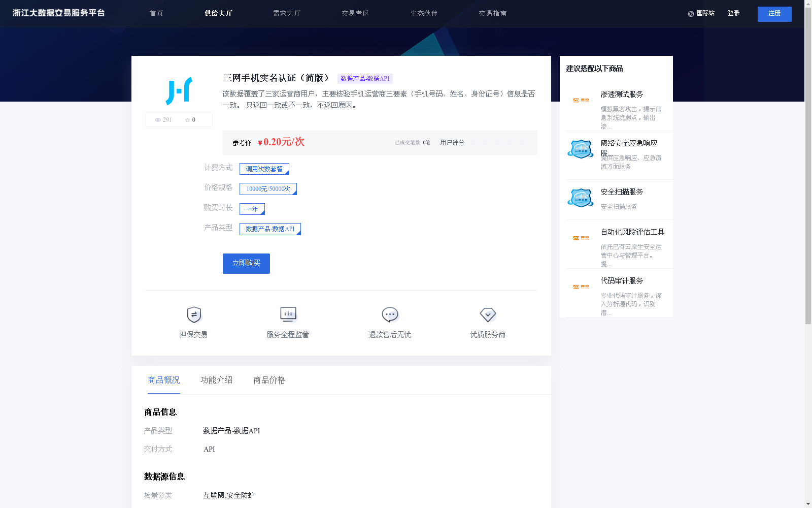
Task: Click the 建议搭配以下商品 heading
Action: pos(594,69)
